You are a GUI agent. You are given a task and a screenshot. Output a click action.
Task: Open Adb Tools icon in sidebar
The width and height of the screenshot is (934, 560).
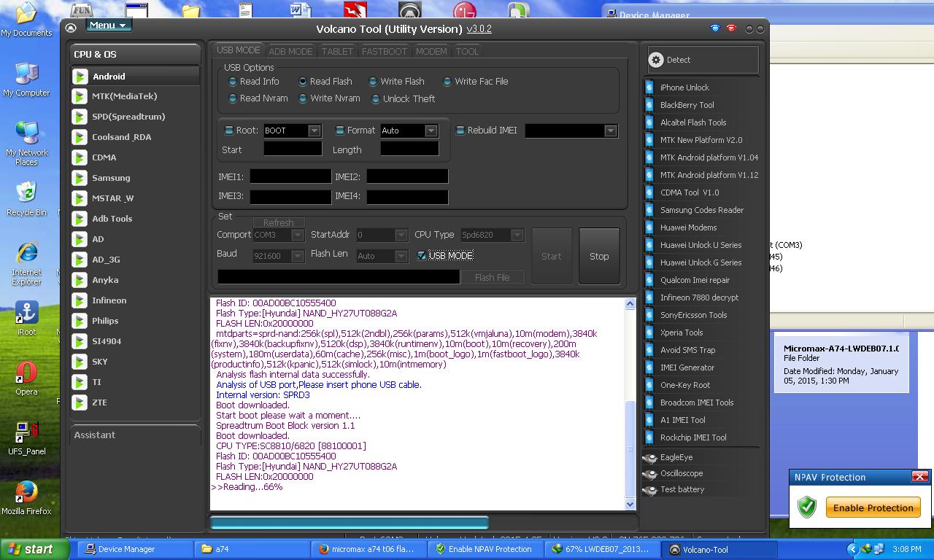coord(80,219)
